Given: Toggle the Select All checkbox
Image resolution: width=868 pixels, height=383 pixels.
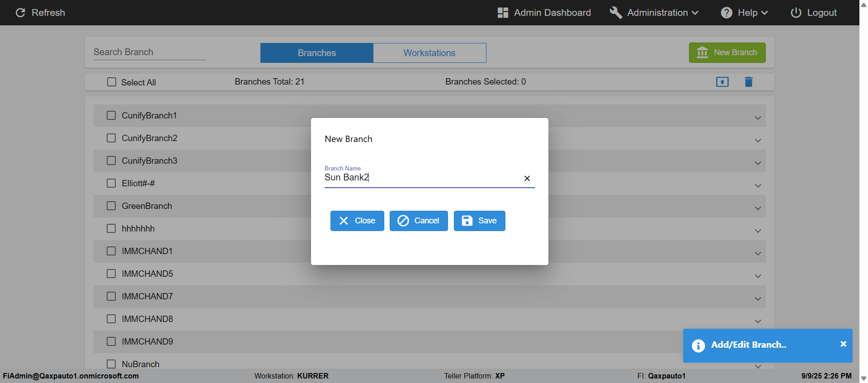Looking at the screenshot, I should tap(112, 82).
